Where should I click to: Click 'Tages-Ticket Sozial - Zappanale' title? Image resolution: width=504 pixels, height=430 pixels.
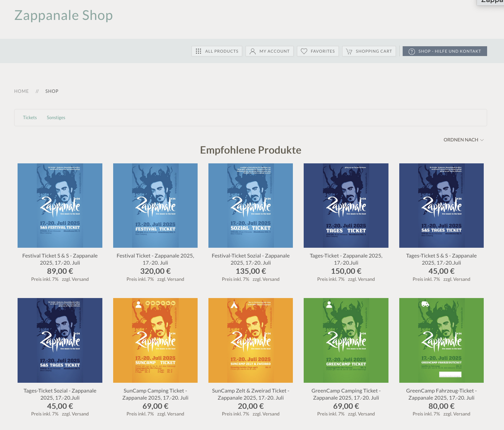(60, 394)
